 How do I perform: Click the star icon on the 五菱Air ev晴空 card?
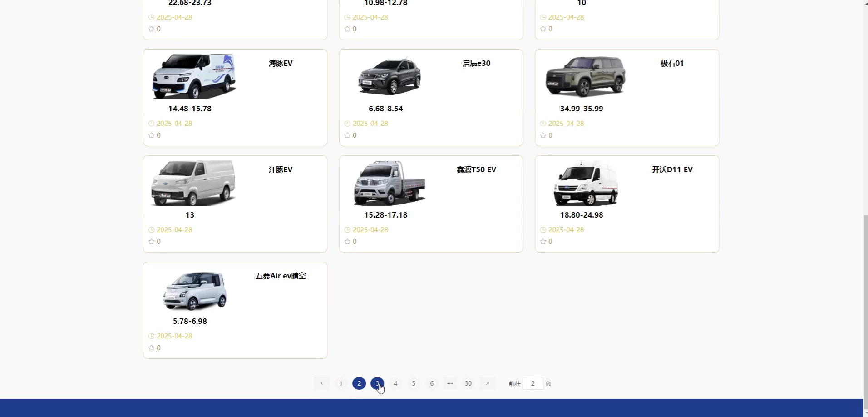coord(152,348)
